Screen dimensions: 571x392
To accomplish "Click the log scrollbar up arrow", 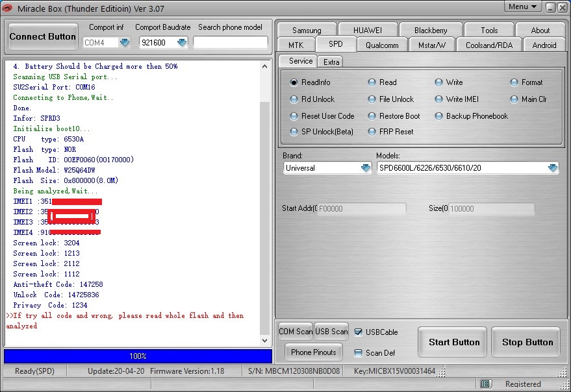I will (x=265, y=66).
